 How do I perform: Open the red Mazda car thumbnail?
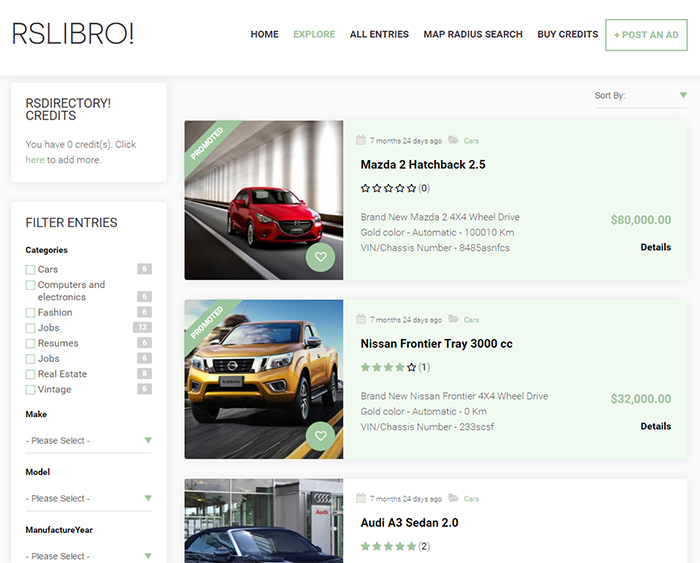[264, 200]
